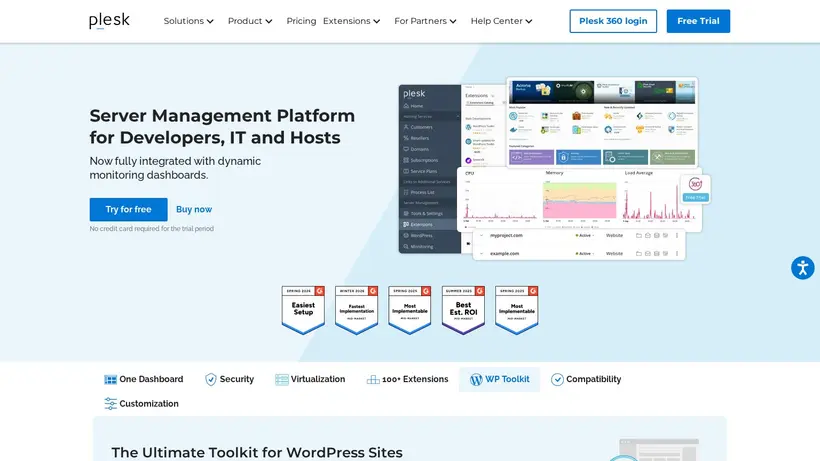Image resolution: width=820 pixels, height=461 pixels.
Task: Click the no credit card required note
Action: click(x=152, y=228)
